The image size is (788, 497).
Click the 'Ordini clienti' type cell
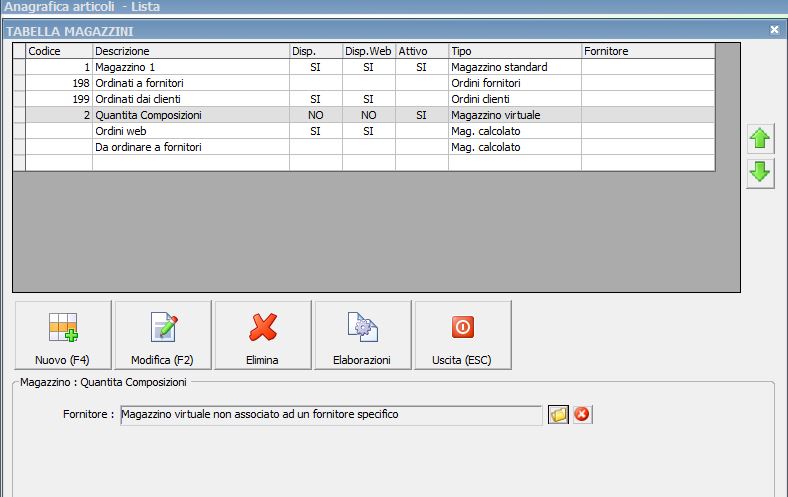pos(515,99)
